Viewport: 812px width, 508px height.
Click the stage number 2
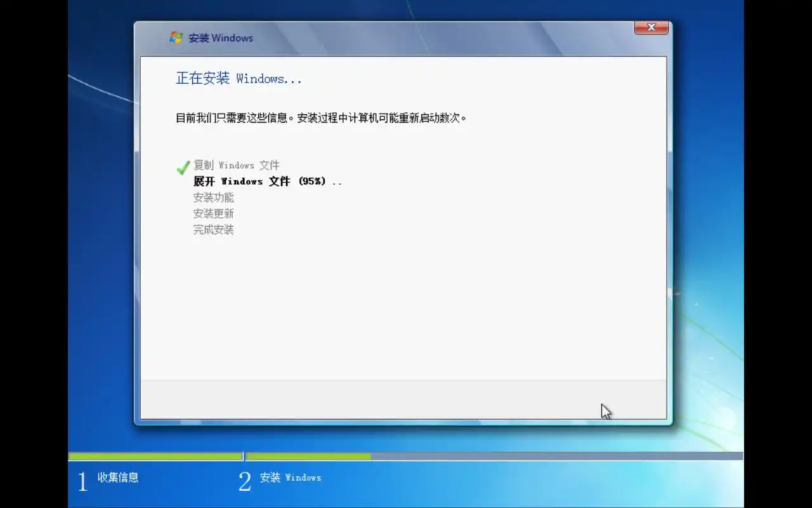point(245,482)
